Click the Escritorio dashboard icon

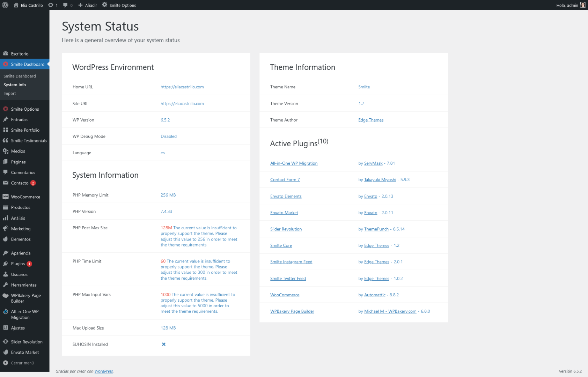coord(6,54)
